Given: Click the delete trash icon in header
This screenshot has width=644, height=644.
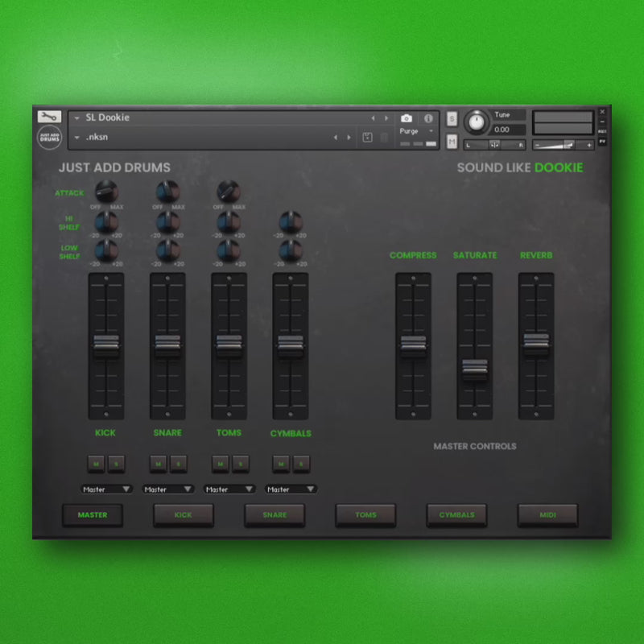Looking at the screenshot, I should pos(384,138).
